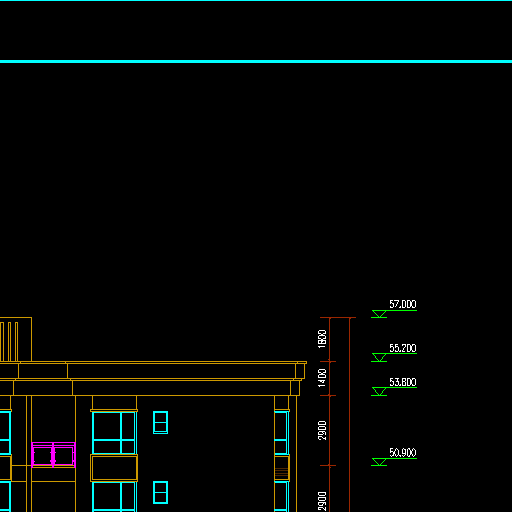Select the 1800 vertical dimension text

pyautogui.click(x=322, y=339)
